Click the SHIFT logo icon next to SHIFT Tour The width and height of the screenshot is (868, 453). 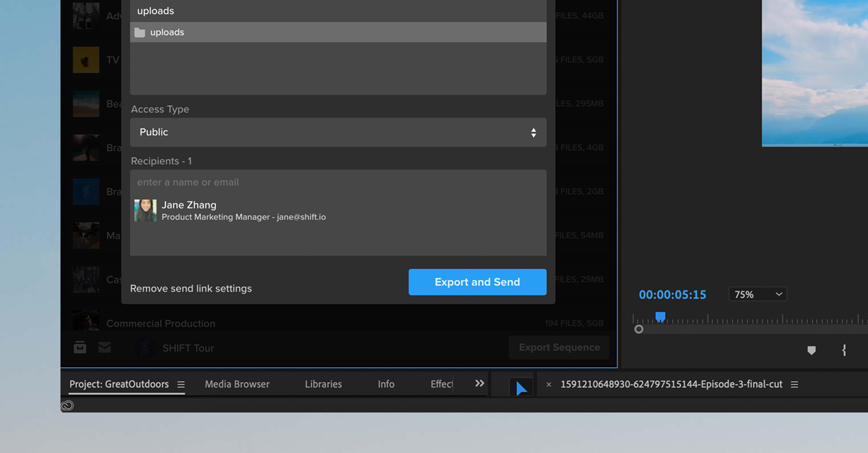[x=144, y=347]
